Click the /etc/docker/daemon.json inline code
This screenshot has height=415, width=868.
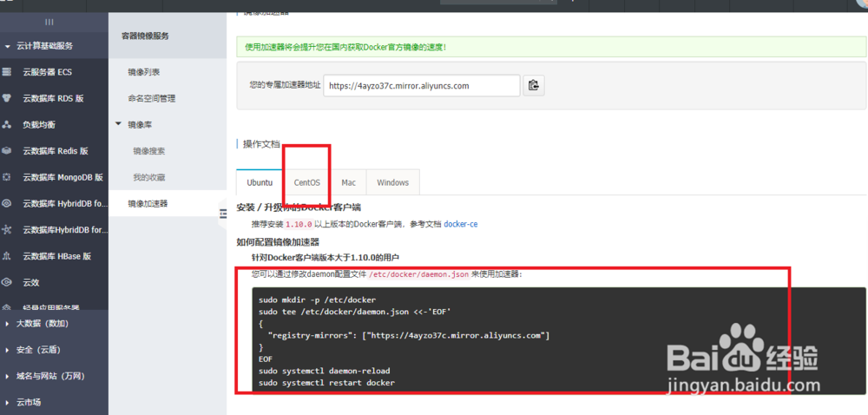coord(419,273)
